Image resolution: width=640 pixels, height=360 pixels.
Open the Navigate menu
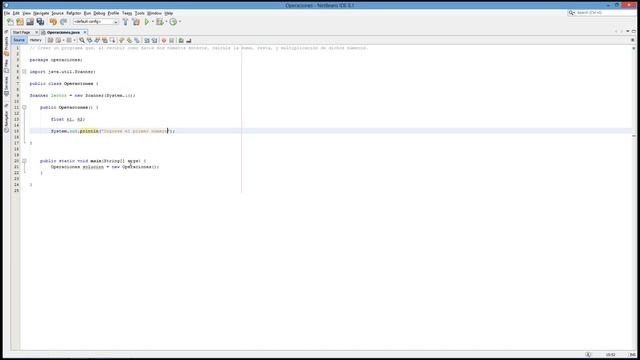(41, 13)
